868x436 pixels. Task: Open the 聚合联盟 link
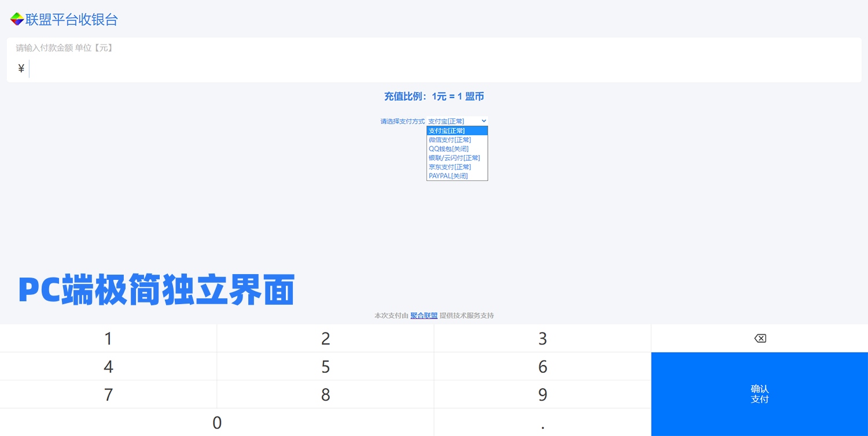[x=424, y=316]
